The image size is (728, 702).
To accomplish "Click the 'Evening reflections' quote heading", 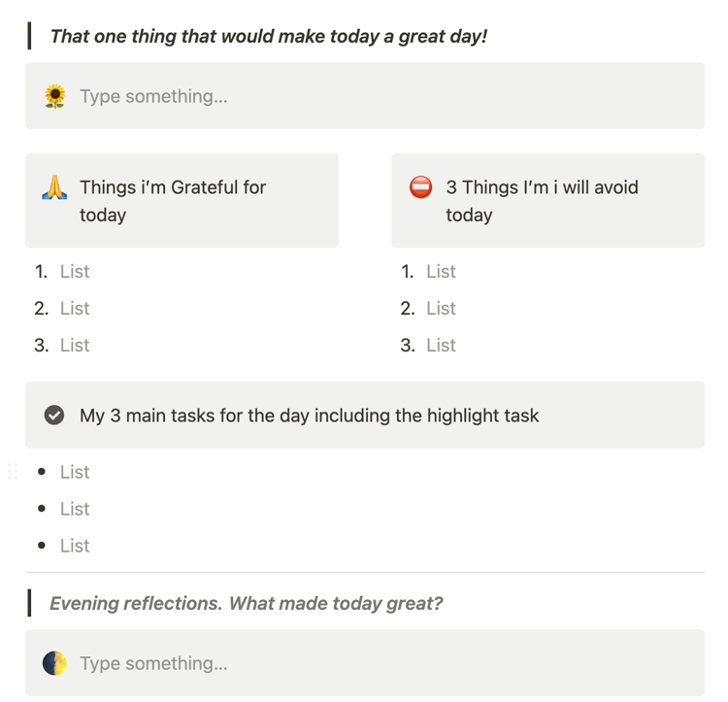I will pyautogui.click(x=247, y=603).
